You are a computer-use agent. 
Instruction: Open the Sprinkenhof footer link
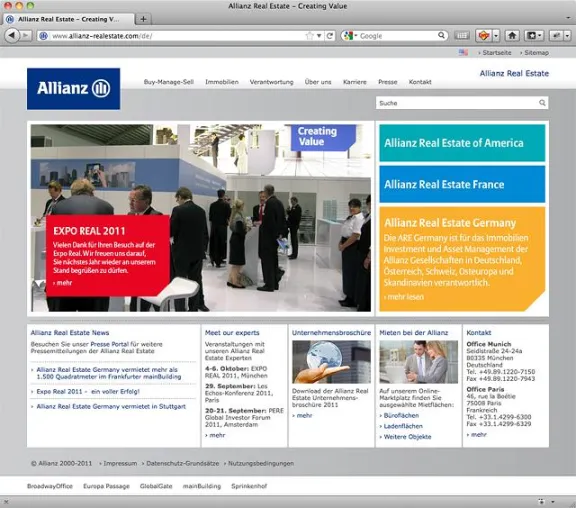pyautogui.click(x=249, y=486)
